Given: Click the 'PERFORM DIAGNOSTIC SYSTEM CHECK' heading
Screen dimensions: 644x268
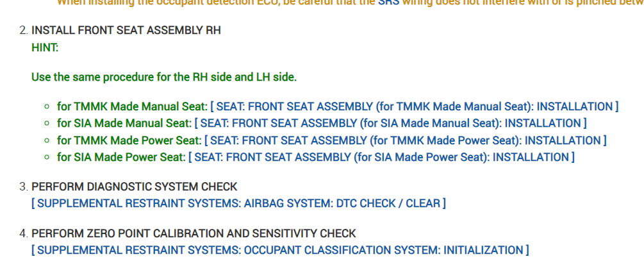Looking at the screenshot, I should tap(135, 187).
